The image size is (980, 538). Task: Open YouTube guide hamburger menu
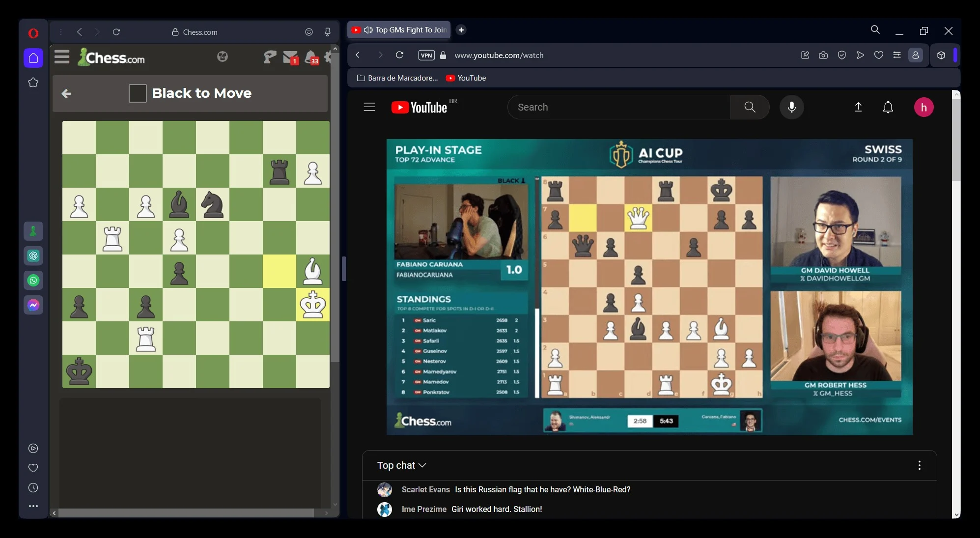(369, 107)
